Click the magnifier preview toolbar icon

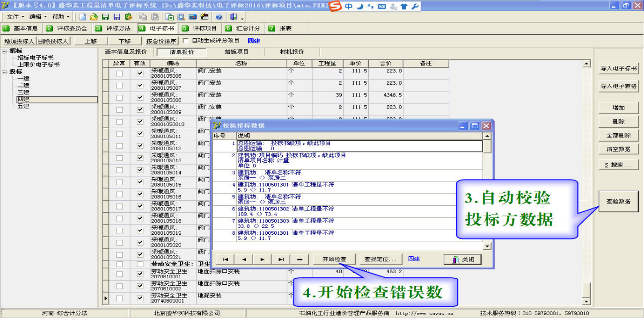(x=181, y=17)
